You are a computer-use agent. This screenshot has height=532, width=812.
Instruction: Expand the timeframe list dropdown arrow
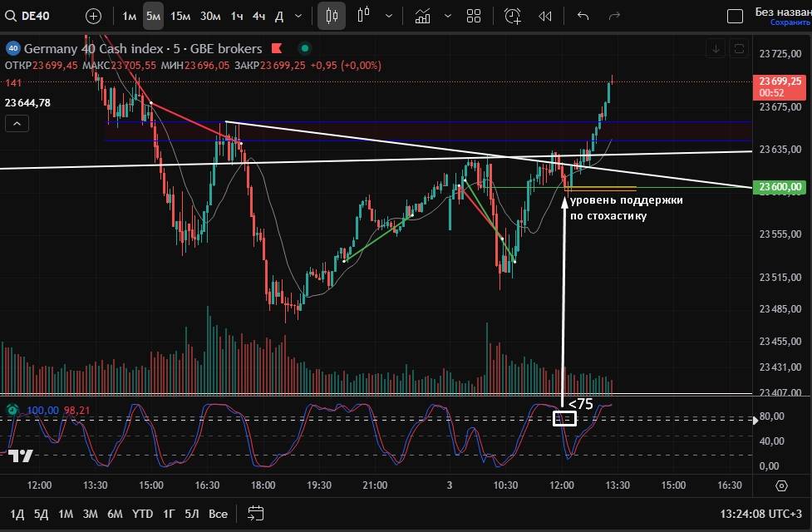pos(298,16)
